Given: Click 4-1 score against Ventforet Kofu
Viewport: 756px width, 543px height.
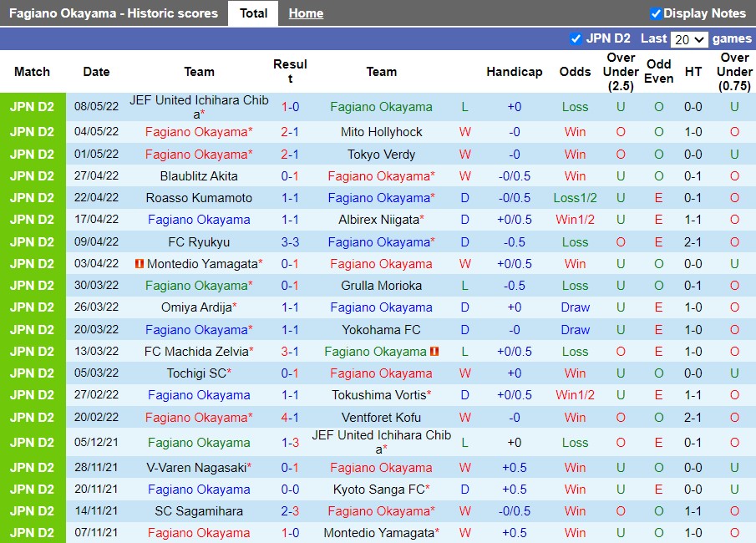Looking at the screenshot, I should click(x=290, y=418).
